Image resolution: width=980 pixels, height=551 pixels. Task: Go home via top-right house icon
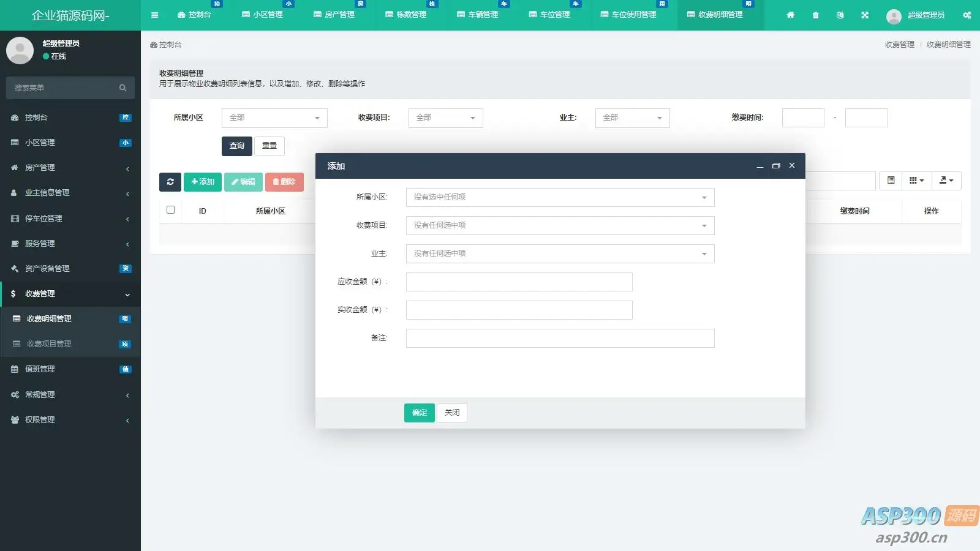(x=791, y=15)
